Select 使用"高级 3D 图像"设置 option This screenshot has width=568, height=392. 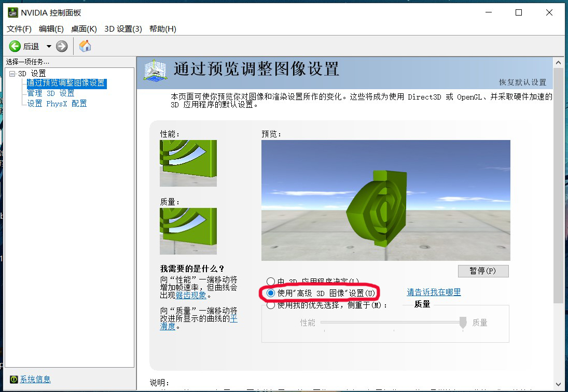pyautogui.click(x=271, y=292)
